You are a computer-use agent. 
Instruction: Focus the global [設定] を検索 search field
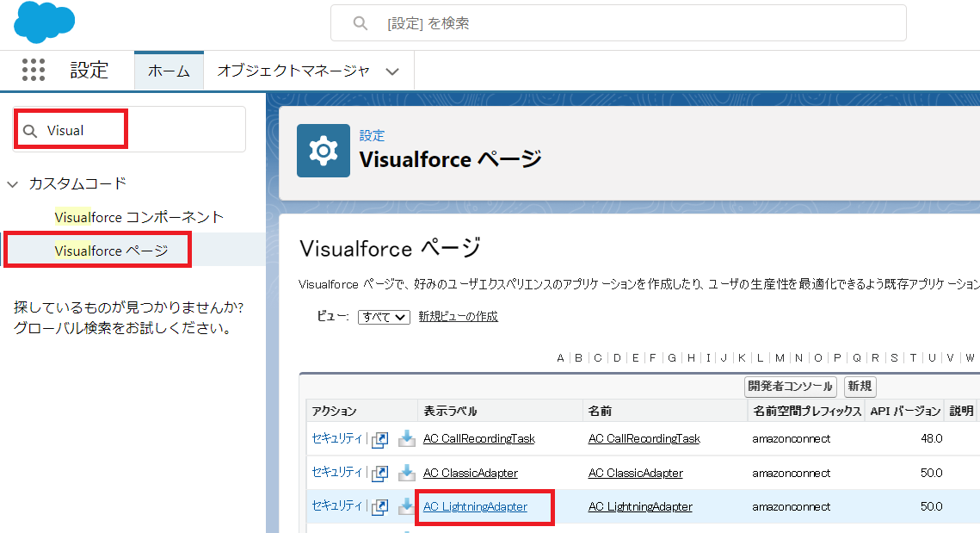[618, 23]
